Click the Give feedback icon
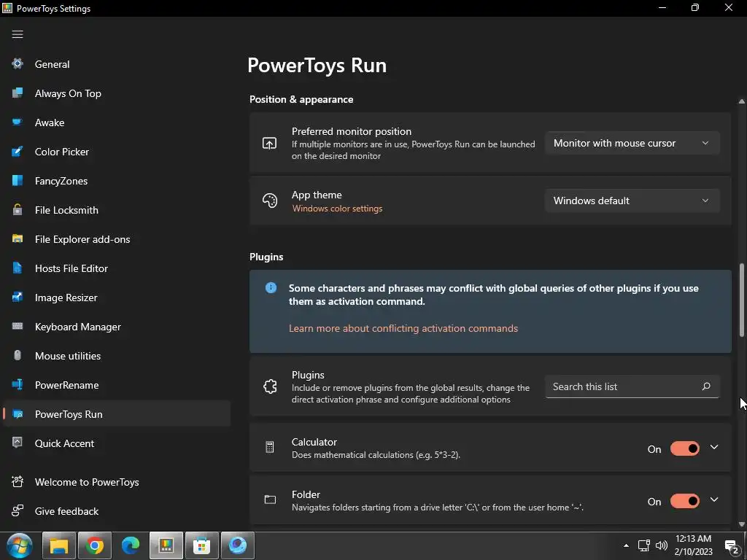Image resolution: width=747 pixels, height=560 pixels. click(18, 511)
